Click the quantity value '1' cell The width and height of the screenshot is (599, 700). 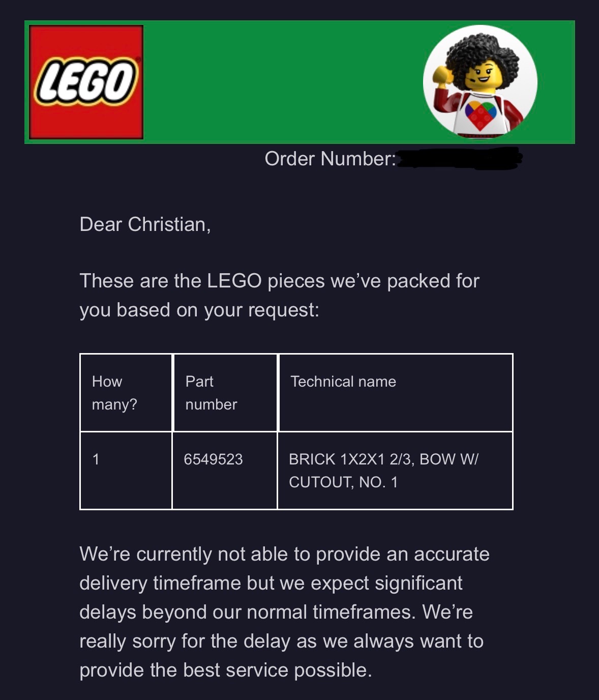pos(96,459)
